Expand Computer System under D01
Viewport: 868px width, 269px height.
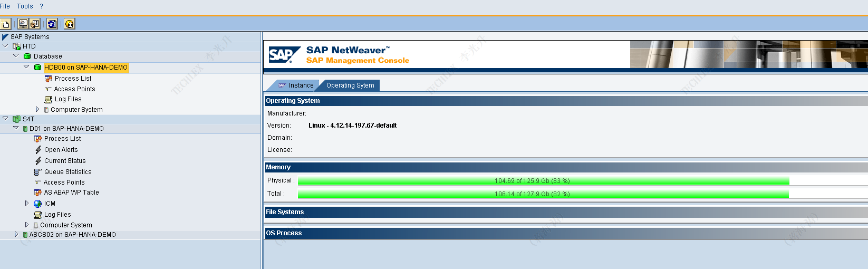click(27, 225)
